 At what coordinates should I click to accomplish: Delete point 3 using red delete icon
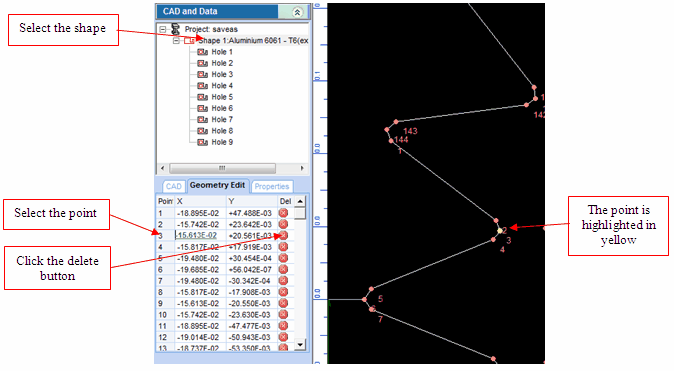click(x=283, y=236)
